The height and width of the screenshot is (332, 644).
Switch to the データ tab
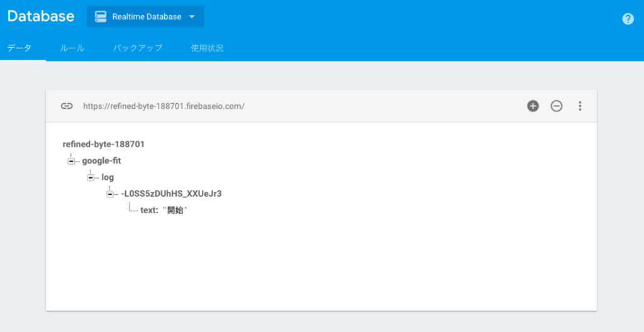[x=19, y=48]
